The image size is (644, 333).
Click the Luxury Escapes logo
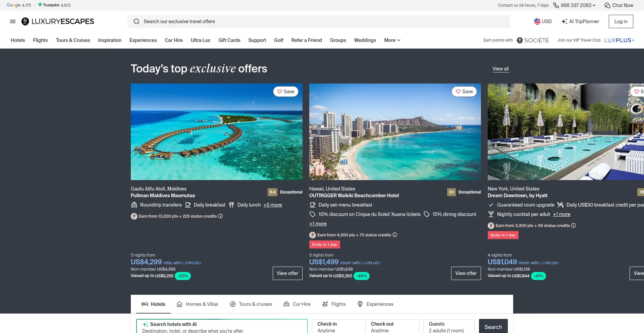(58, 21)
